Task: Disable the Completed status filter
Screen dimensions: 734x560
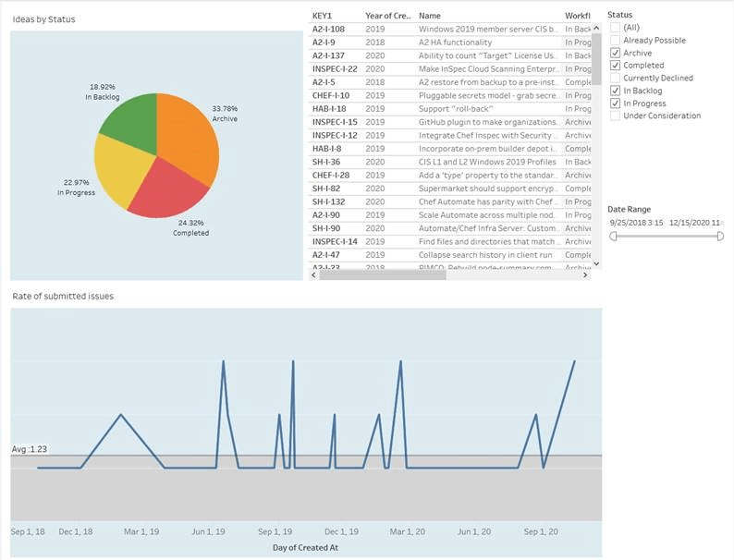Action: point(616,66)
